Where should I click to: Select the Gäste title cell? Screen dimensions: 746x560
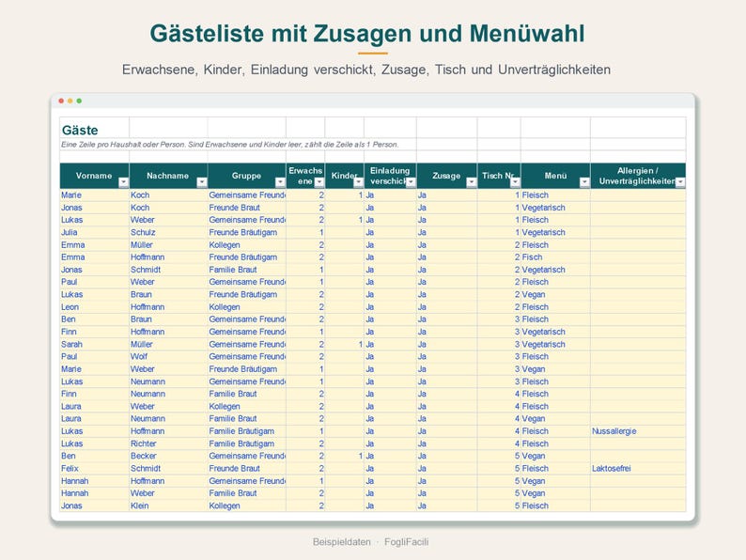pos(94,128)
